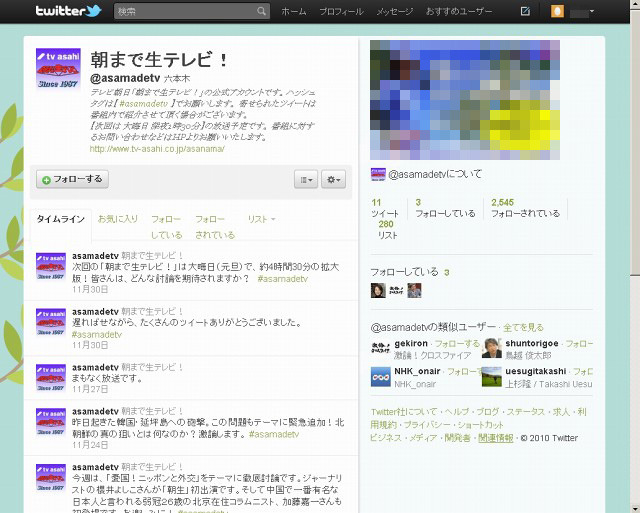Open the gear settings dropdown
The width and height of the screenshot is (640, 513).
(x=333, y=180)
